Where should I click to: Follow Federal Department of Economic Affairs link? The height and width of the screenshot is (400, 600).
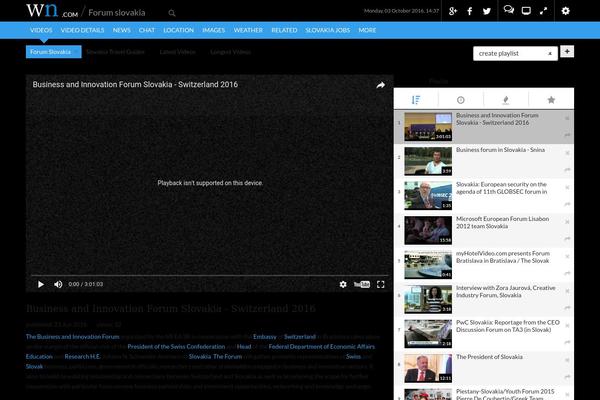[322, 347]
